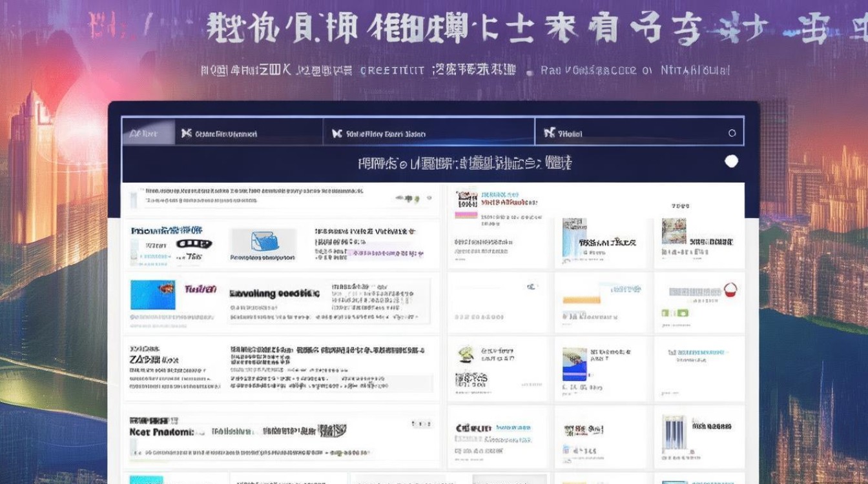Click the red bowl icon in the right card

[x=730, y=289]
